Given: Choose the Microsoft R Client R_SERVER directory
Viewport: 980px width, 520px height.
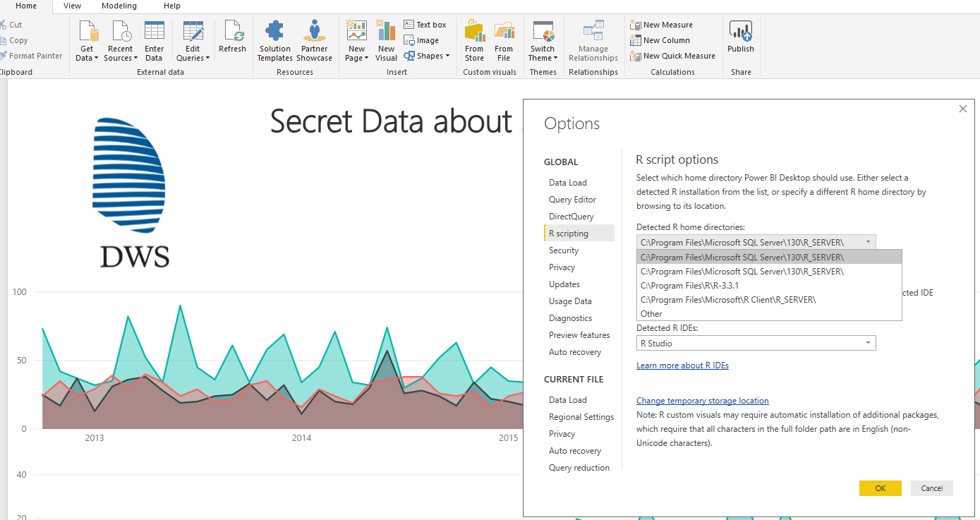Looking at the screenshot, I should coord(769,300).
